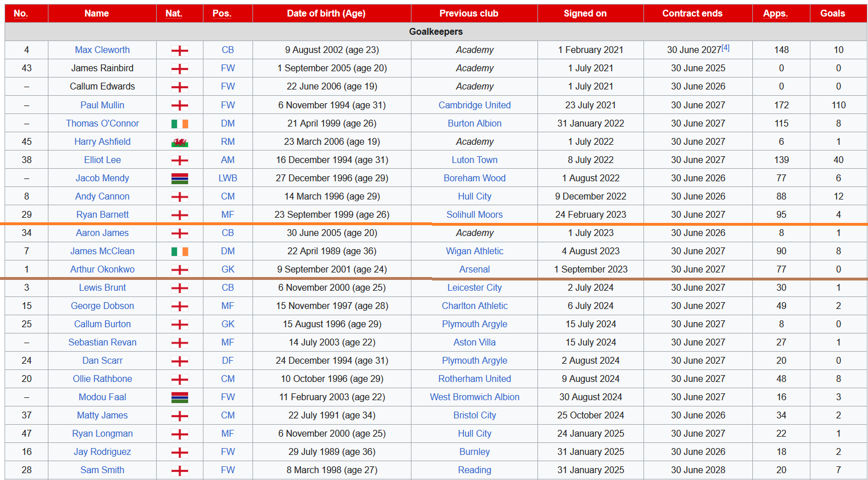The height and width of the screenshot is (480, 868).
Task: Follow the Bristol City link
Action: click(x=475, y=415)
